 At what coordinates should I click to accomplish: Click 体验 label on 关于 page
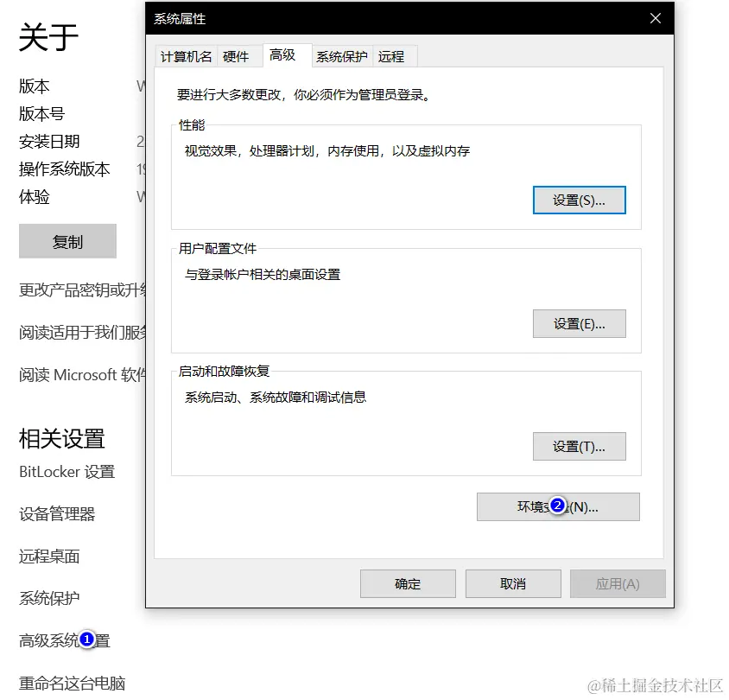tap(34, 197)
